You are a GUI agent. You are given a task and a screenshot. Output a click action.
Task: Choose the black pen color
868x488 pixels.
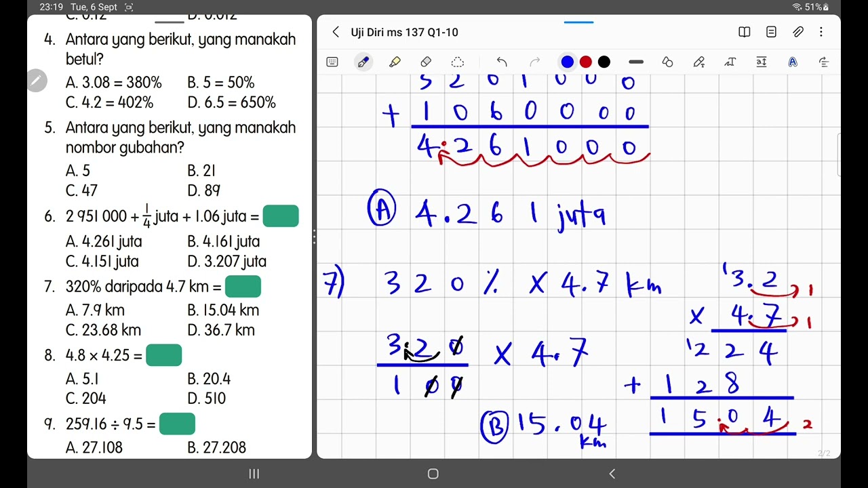604,62
